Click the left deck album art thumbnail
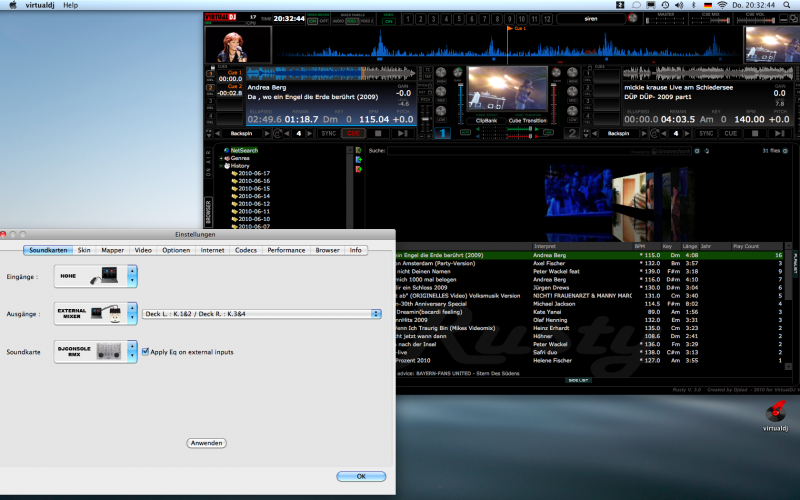The width and height of the screenshot is (800, 500). [224, 44]
